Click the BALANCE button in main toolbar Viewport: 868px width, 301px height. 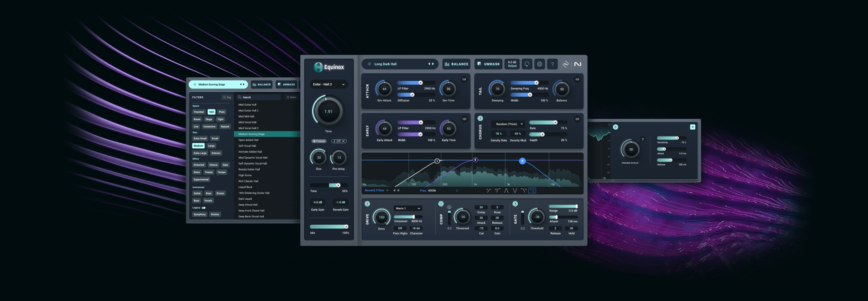tap(457, 64)
